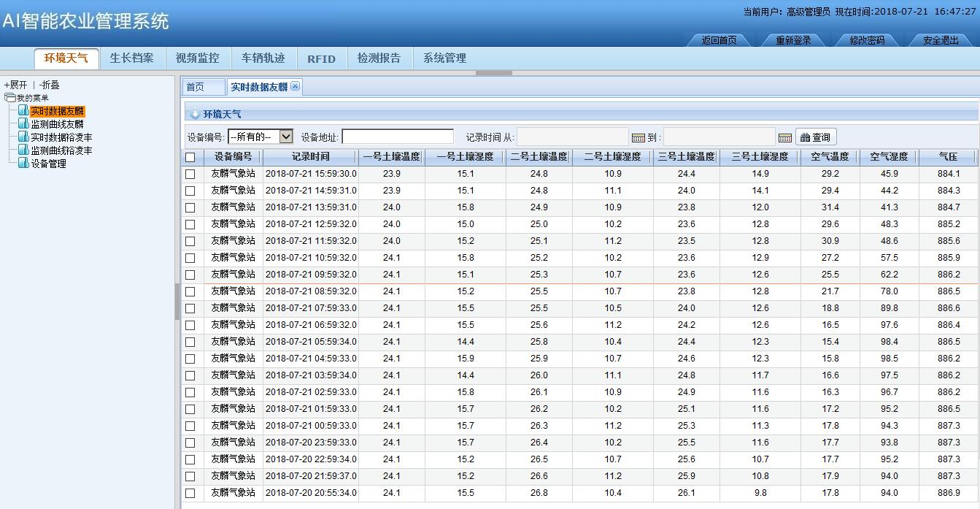Click the 环境天气 panel collapse arrow icon
Viewport: 980px width, 509px height.
click(x=195, y=115)
